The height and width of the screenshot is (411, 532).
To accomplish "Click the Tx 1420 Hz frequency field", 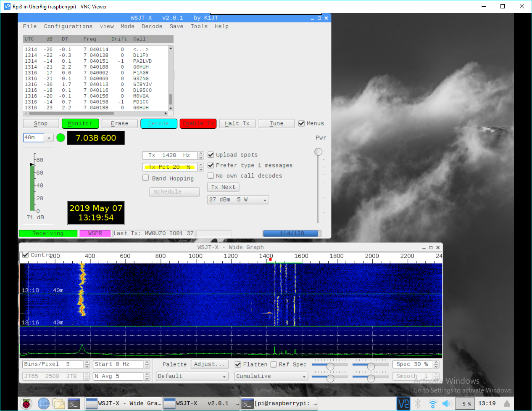I will [169, 155].
